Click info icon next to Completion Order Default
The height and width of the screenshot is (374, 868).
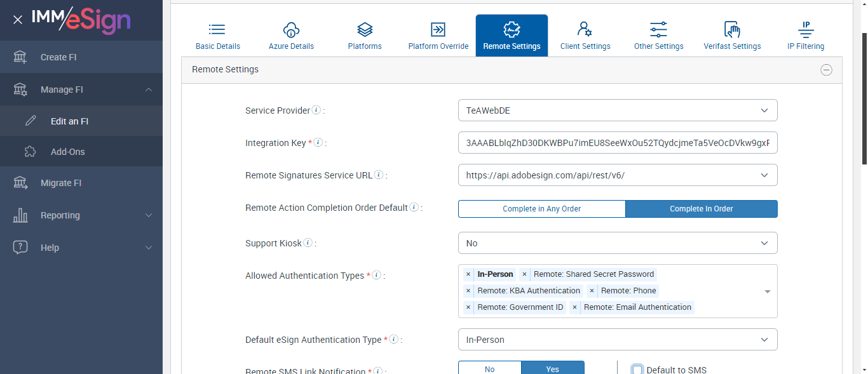coord(414,207)
